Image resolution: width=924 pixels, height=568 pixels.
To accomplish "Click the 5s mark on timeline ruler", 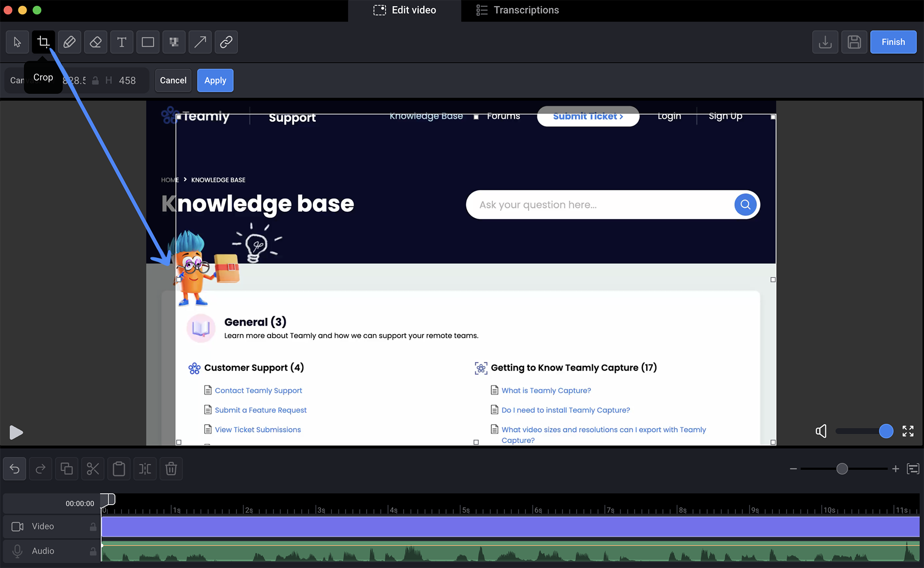I will pyautogui.click(x=465, y=510).
